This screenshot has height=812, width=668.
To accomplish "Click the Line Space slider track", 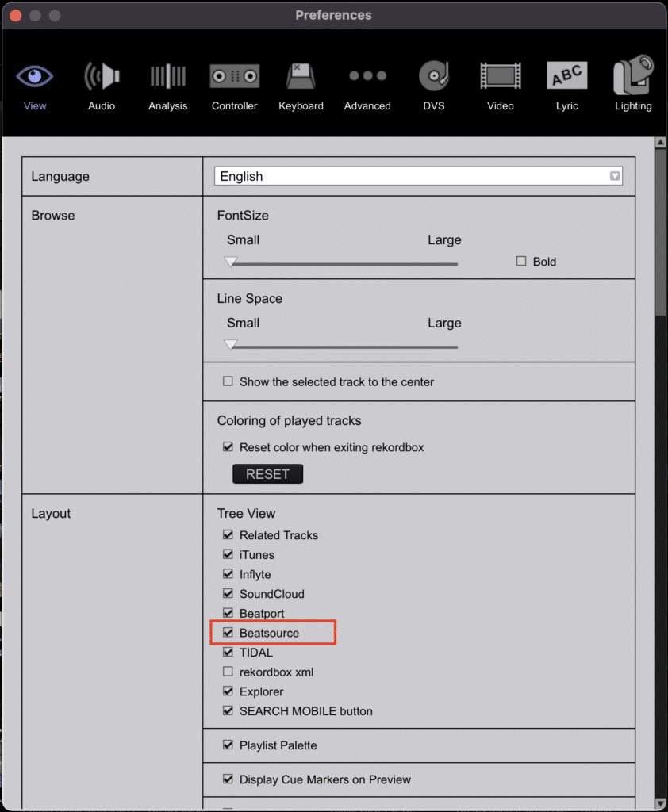I will (341, 347).
